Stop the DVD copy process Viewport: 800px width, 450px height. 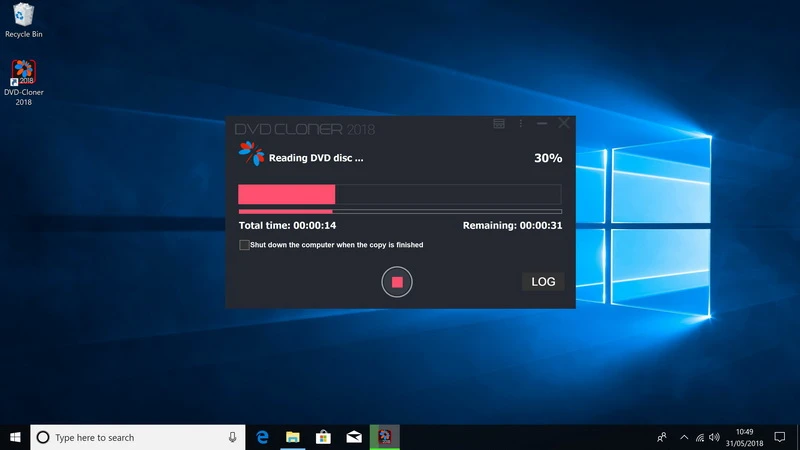[x=396, y=282]
